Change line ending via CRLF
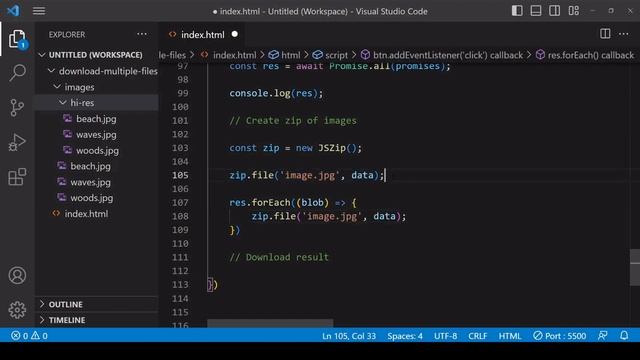The height and width of the screenshot is (360, 640). [x=478, y=336]
